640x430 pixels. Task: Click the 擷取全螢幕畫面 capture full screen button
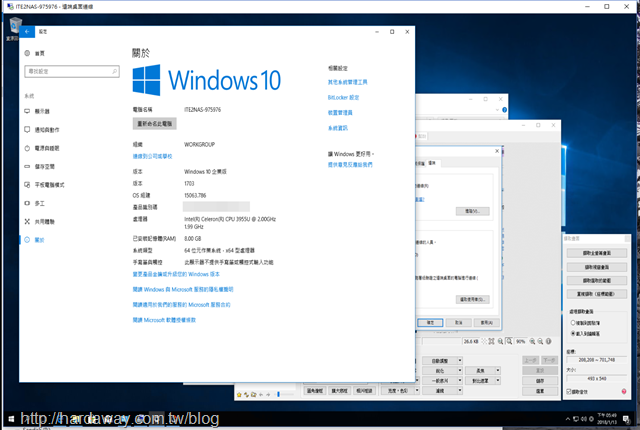click(x=597, y=253)
